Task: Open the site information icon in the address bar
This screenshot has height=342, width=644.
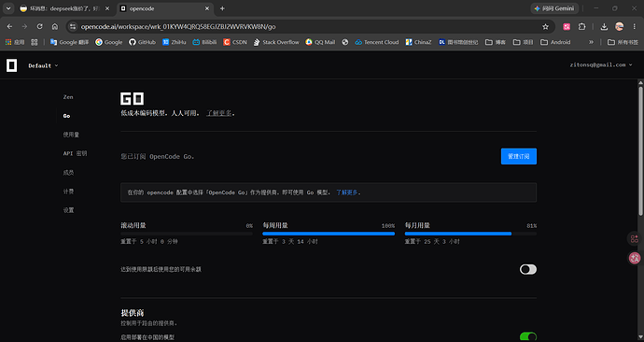Action: click(x=73, y=27)
